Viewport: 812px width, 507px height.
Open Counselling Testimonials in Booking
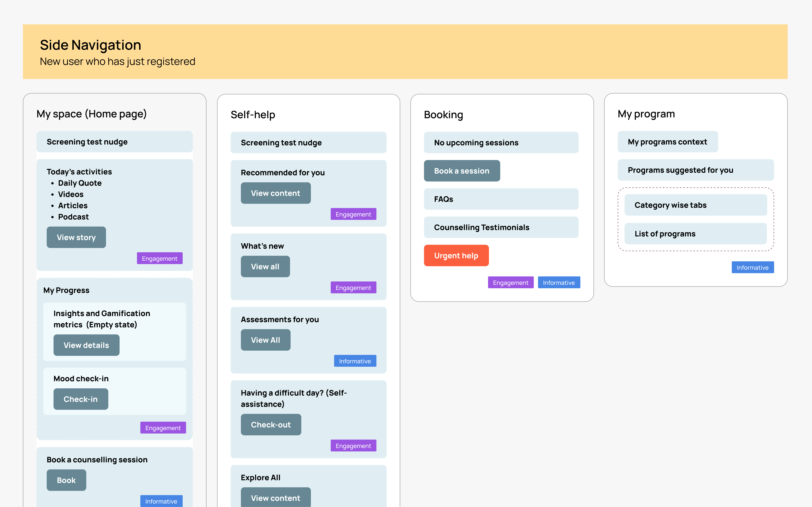point(501,227)
